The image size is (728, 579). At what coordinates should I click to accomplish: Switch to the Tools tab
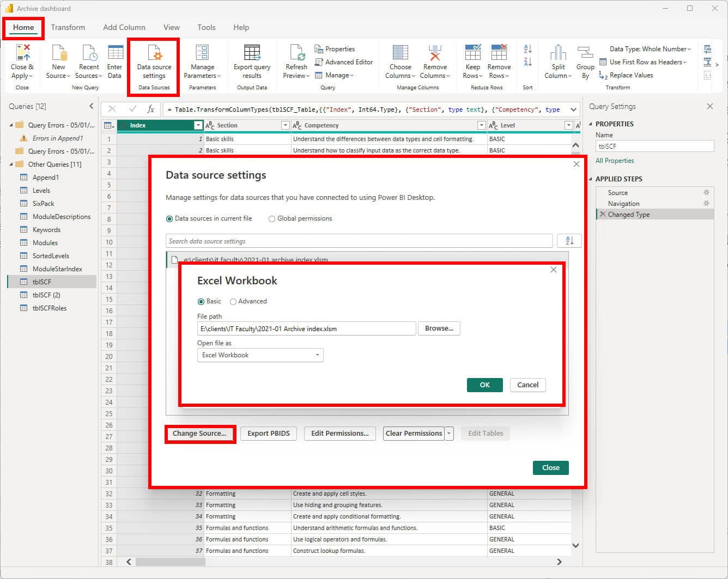207,27
